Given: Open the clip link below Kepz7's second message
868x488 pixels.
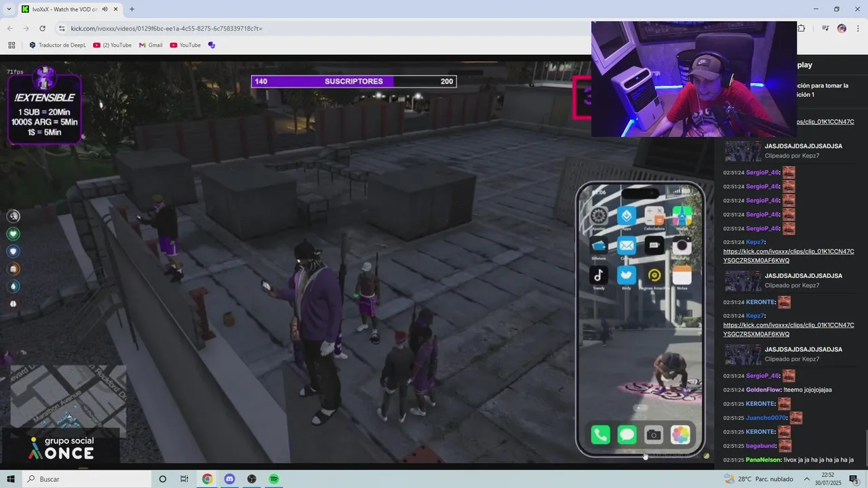Looking at the screenshot, I should 789,330.
